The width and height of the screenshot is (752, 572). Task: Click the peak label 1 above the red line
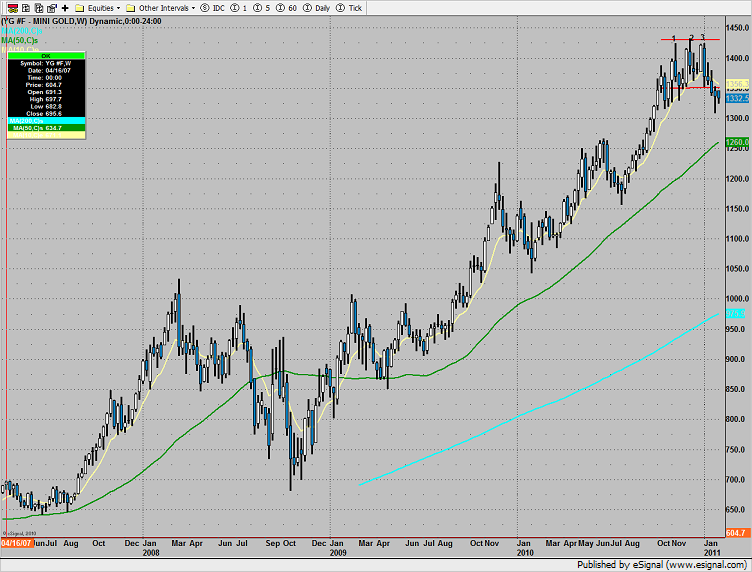[x=674, y=38]
